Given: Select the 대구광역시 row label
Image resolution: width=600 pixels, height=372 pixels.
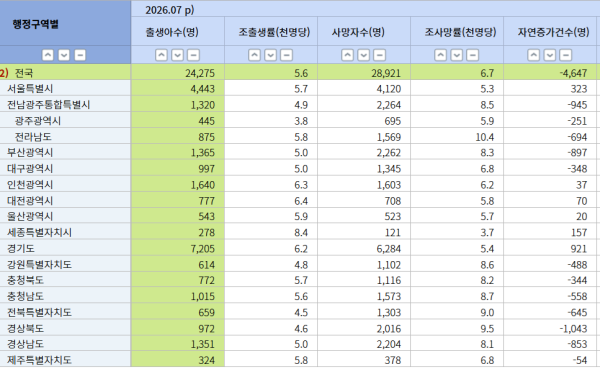Looking at the screenshot, I should (30, 169).
